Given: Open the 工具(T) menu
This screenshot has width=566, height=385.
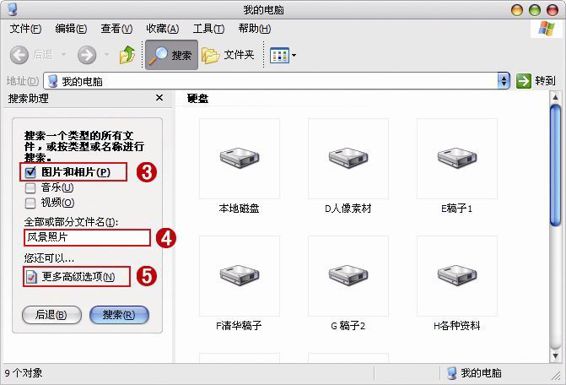Looking at the screenshot, I should (x=209, y=29).
